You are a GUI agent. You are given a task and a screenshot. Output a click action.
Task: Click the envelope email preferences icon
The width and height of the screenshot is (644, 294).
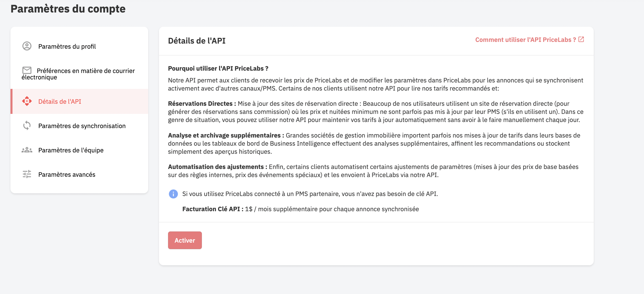coord(27,70)
